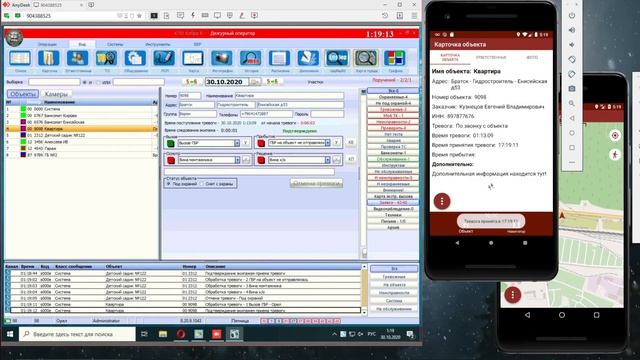The image size is (640, 360).
Task: Open the 'Вина монтажника' dropdown
Action: pos(237,160)
